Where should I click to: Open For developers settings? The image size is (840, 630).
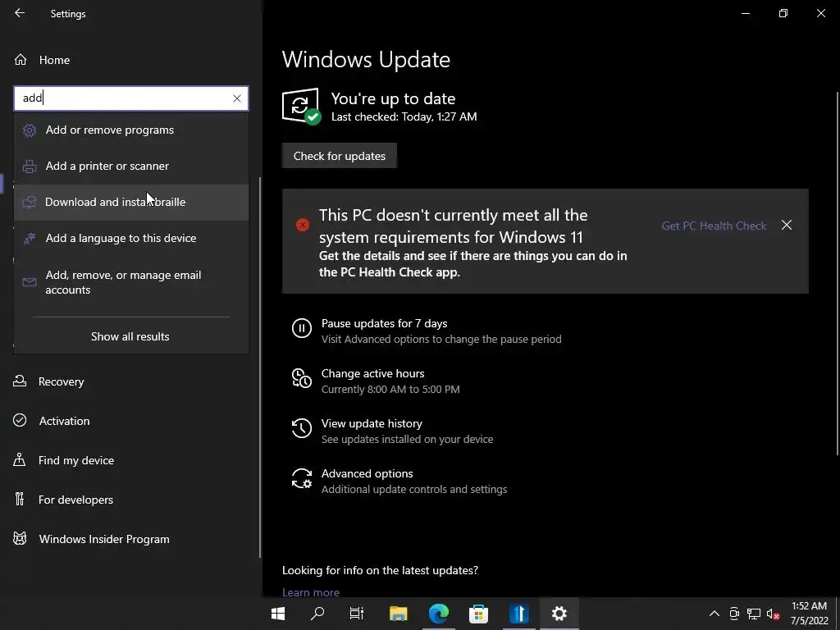click(75, 500)
